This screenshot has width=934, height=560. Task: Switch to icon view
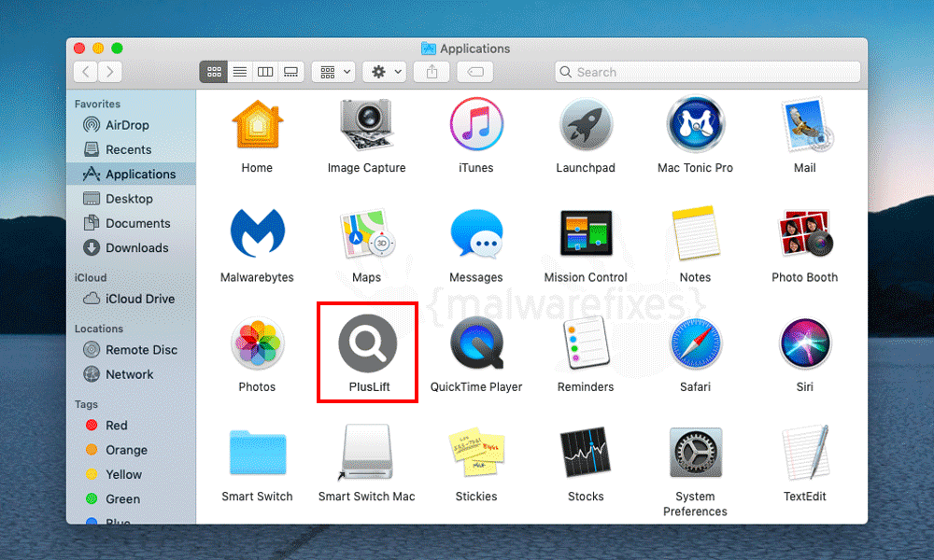click(214, 72)
